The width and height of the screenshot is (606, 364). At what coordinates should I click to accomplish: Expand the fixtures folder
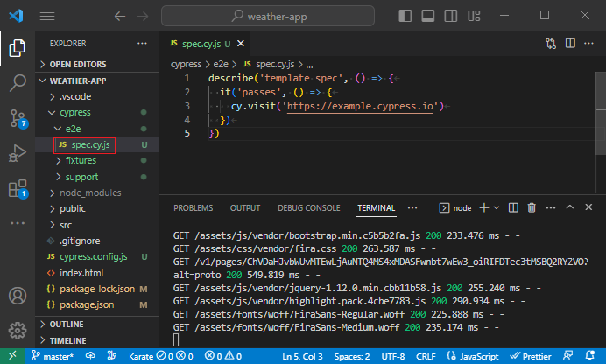tap(97, 160)
